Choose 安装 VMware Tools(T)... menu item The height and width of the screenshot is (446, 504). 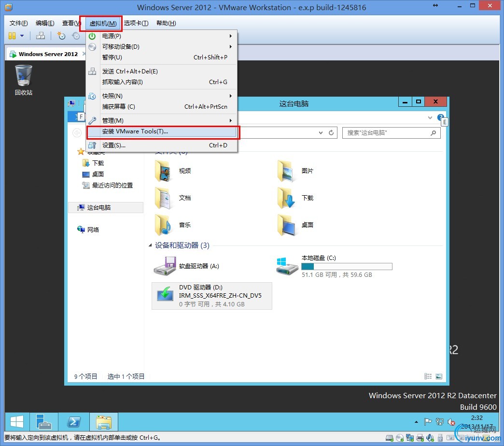coord(162,131)
